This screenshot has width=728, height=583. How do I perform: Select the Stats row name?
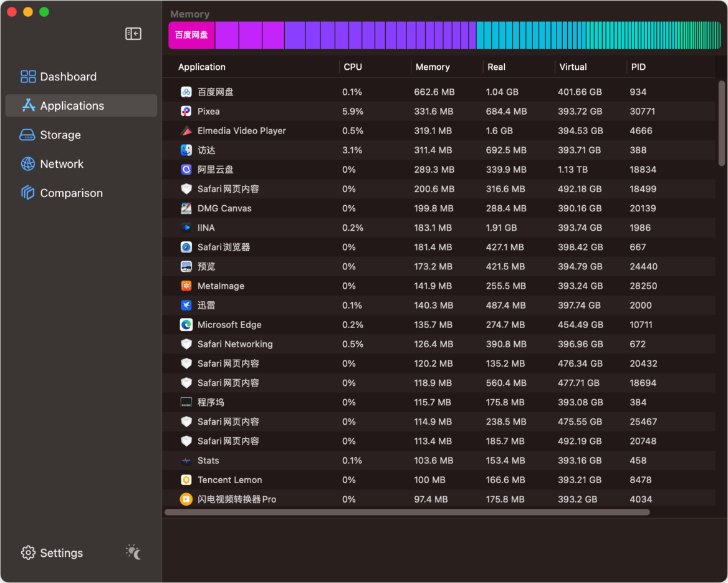(208, 461)
